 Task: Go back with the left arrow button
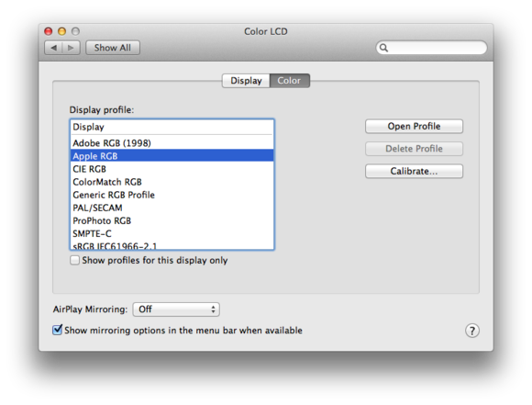click(53, 48)
